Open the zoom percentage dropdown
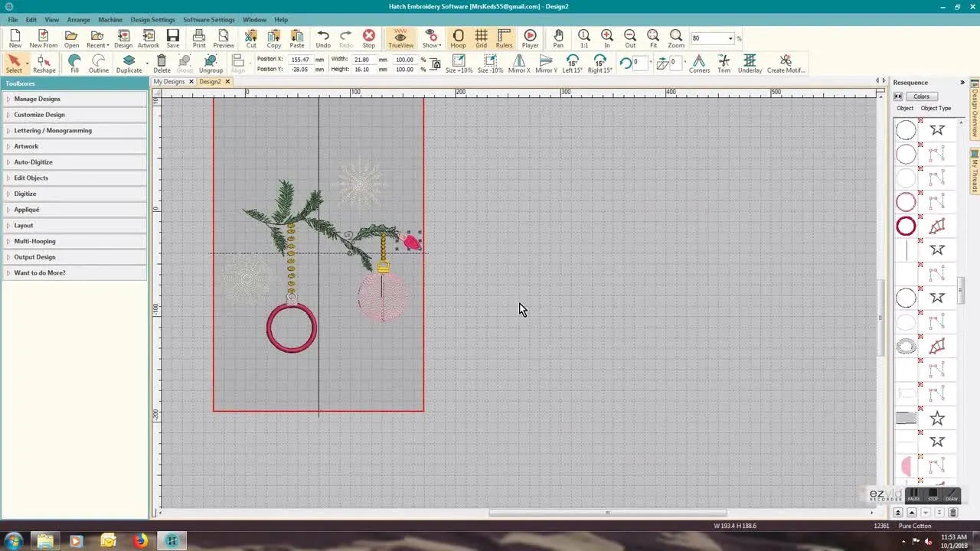The image size is (980, 551). coord(730,38)
